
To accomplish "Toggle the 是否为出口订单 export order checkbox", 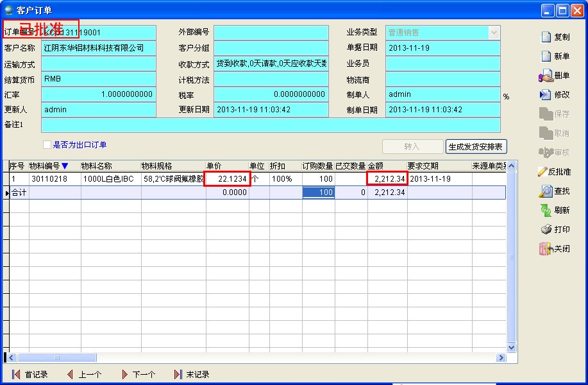I will (x=46, y=144).
